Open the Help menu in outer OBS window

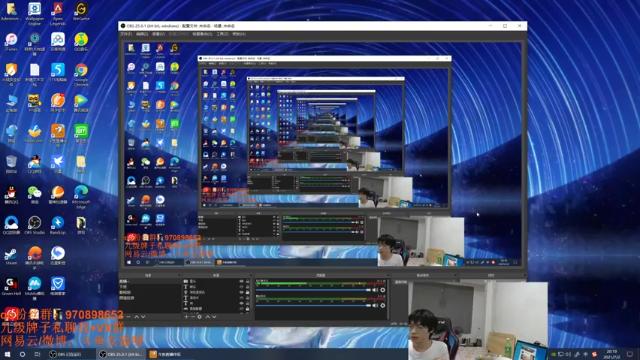239,34
